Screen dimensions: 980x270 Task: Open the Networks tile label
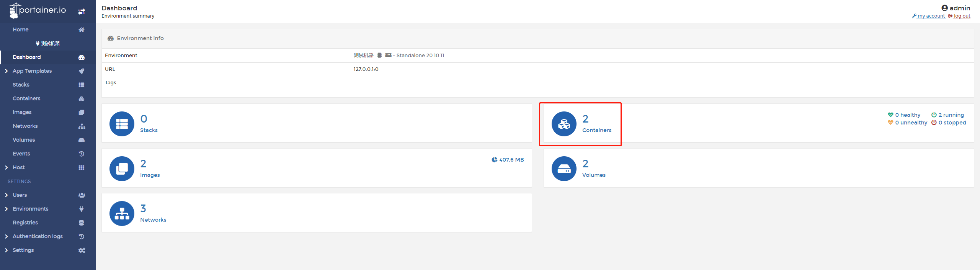153,220
